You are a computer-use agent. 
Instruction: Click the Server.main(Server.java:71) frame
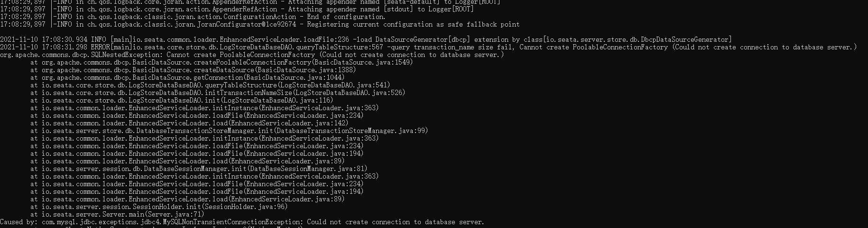117,214
